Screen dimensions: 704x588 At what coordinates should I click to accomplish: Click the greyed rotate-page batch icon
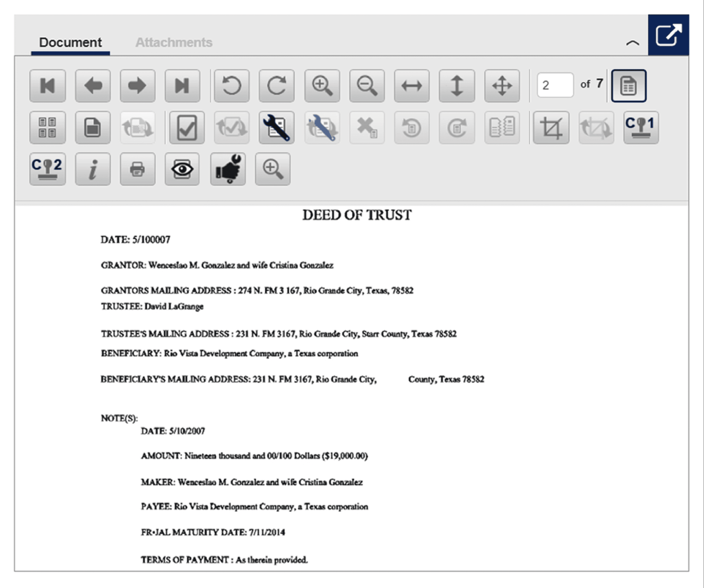[137, 127]
